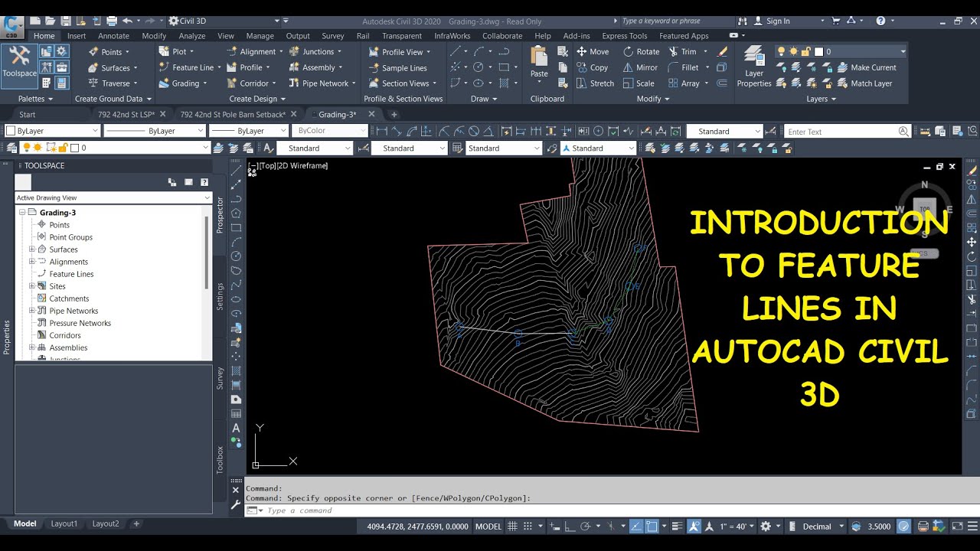
Task: Click the Customization gear in status bar
Action: pyautogui.click(x=766, y=527)
